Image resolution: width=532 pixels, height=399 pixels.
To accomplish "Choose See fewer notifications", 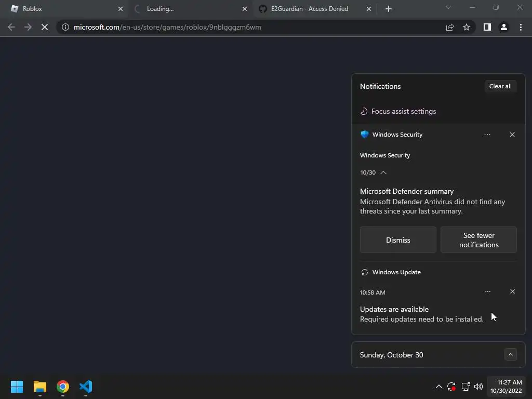I will tap(478, 240).
